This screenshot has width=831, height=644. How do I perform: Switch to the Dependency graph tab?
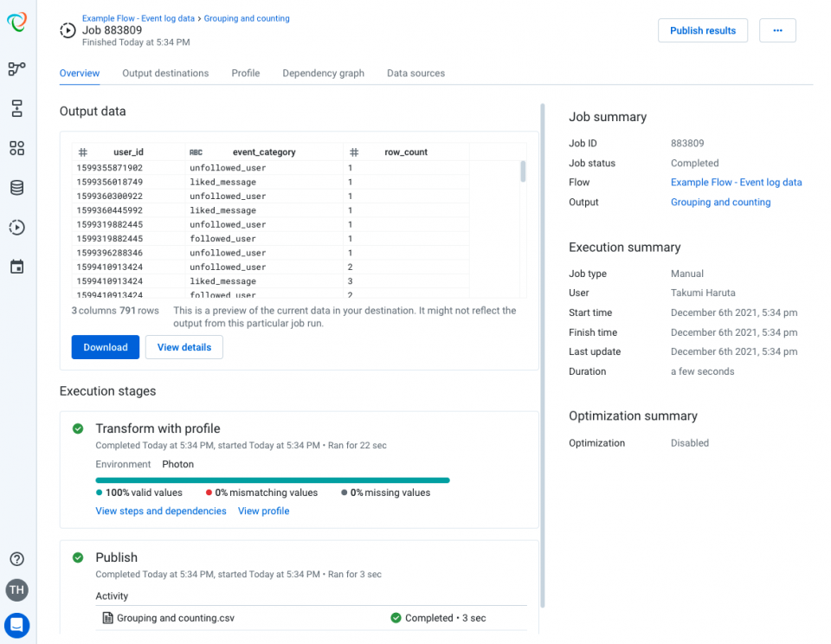(x=323, y=74)
